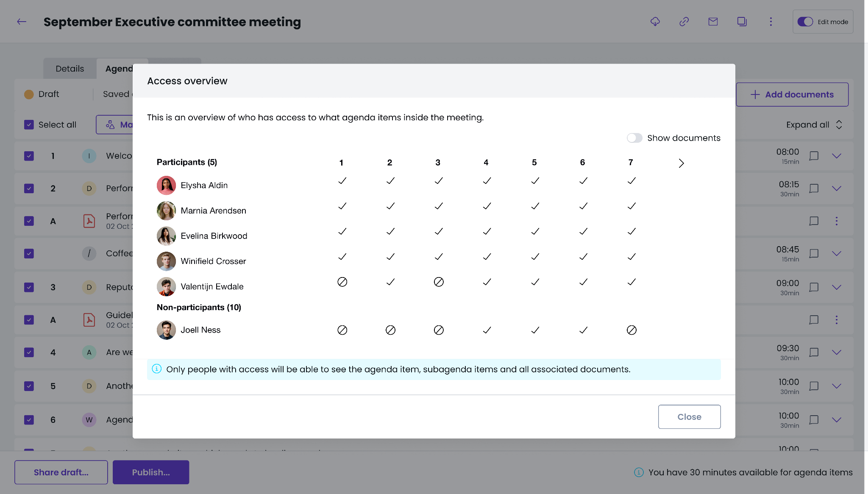Click the copy link icon

[684, 22]
